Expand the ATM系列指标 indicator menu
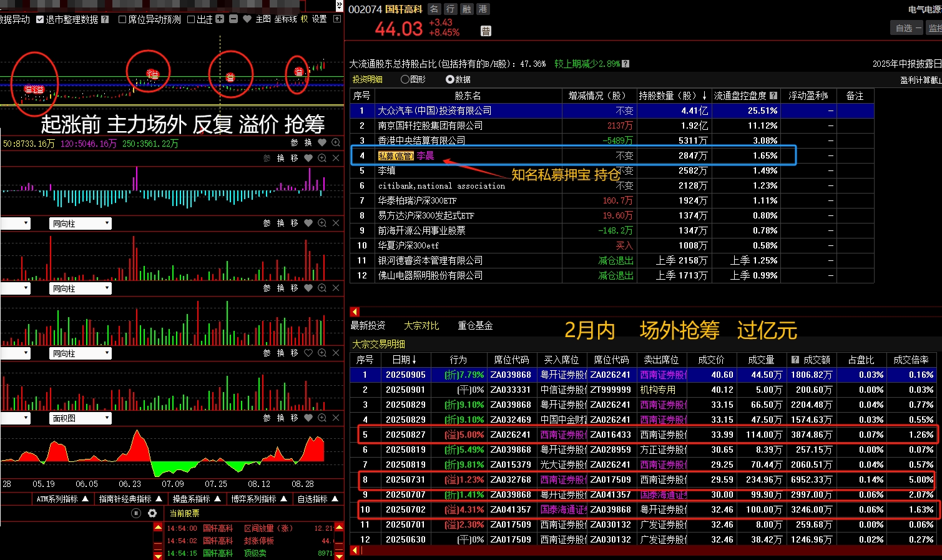This screenshot has width=942, height=560. coord(64,499)
